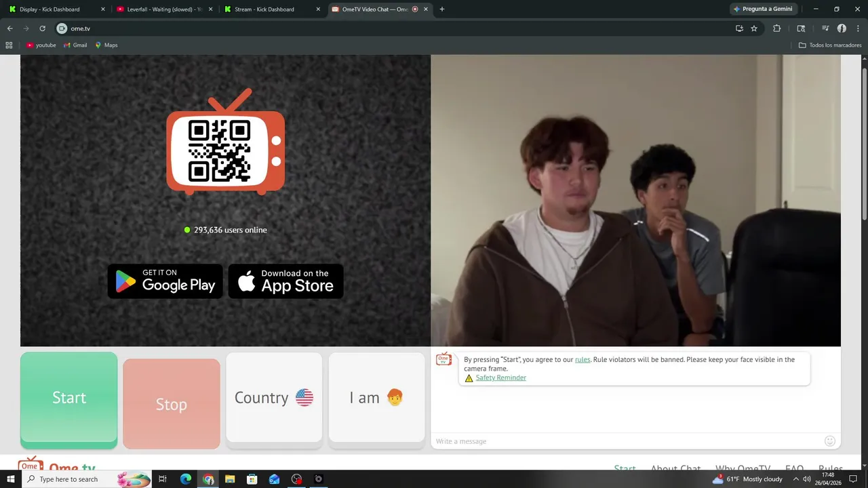Click the 'Write a message' input field
Image resolution: width=868 pixels, height=488 pixels.
pyautogui.click(x=627, y=441)
